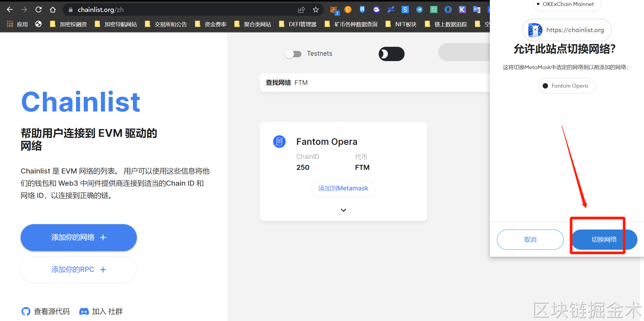Click the 查找网络 search field containing FTM
644x321 pixels.
pos(375,83)
